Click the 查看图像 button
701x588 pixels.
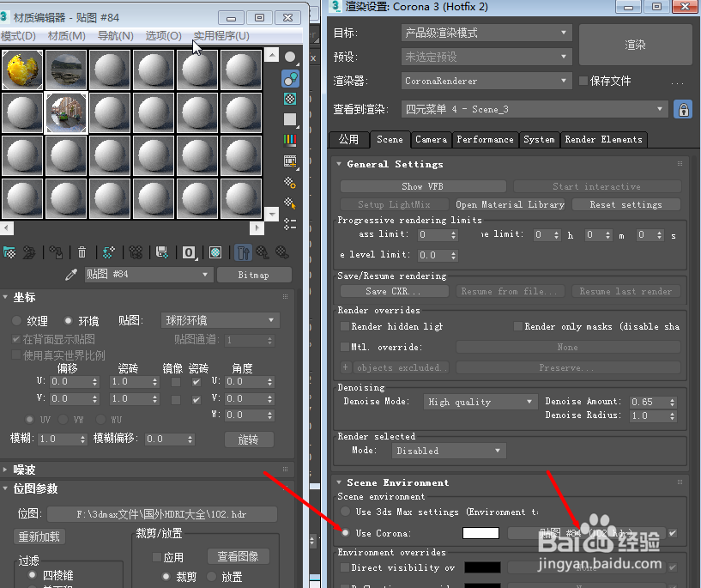[238, 556]
